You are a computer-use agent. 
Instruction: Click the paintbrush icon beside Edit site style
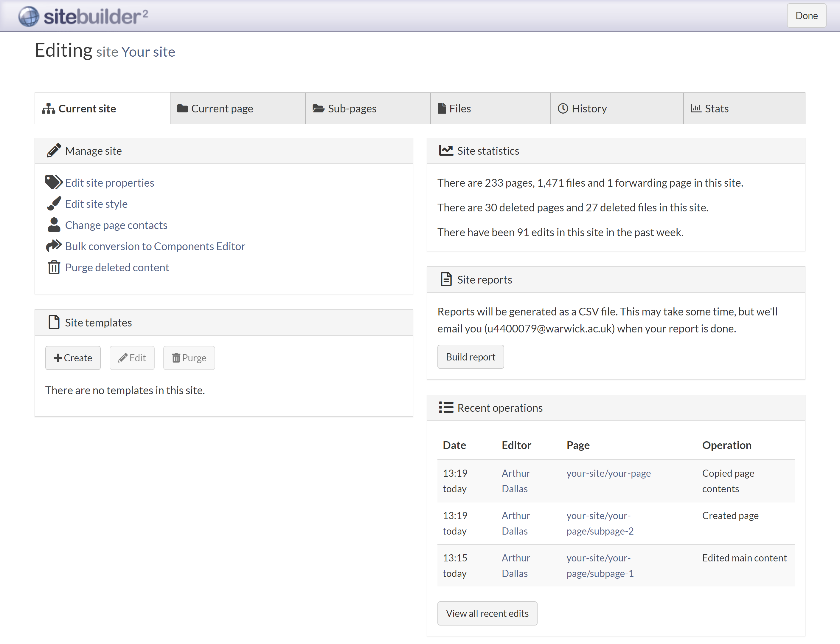point(54,204)
